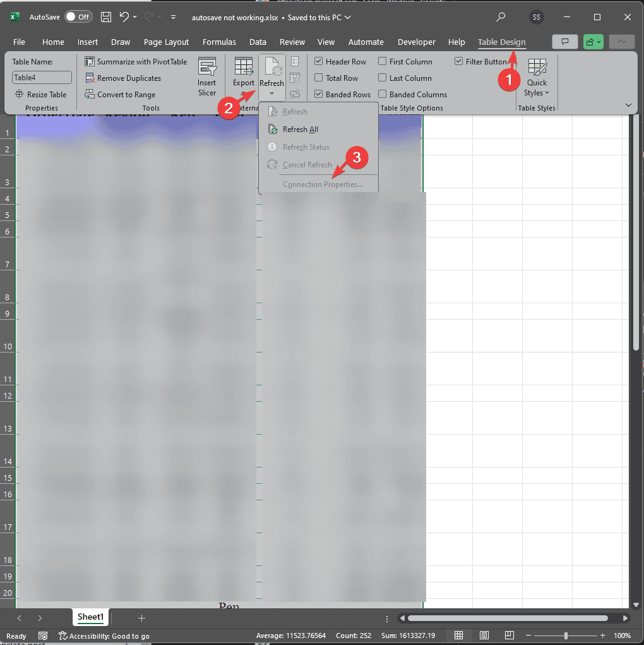Screen dimensions: 644x645
Task: Switch to the Data tab
Action: pyautogui.click(x=258, y=42)
